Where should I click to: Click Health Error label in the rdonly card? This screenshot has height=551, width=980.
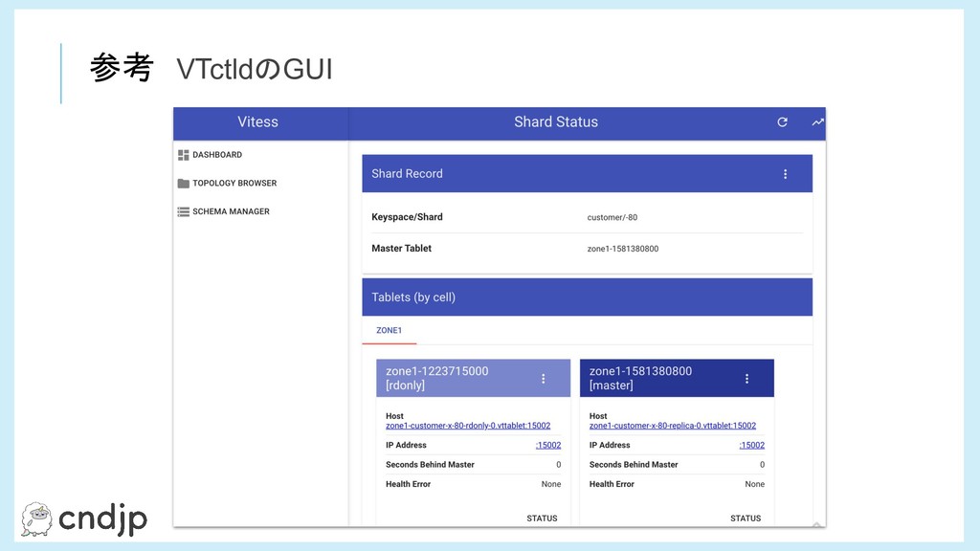408,484
